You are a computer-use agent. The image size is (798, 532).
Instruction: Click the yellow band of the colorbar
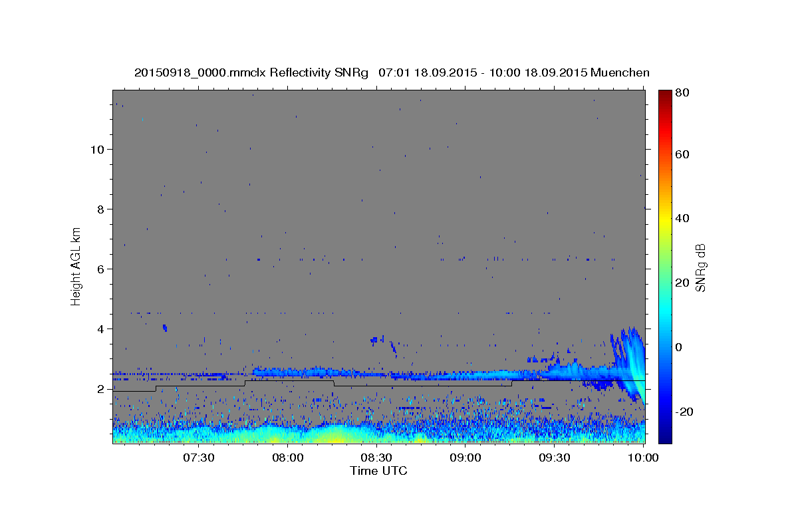point(665,219)
